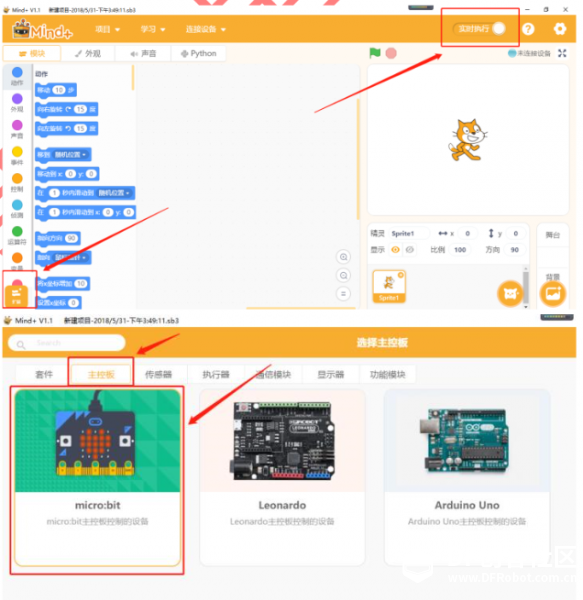Image resolution: width=583 pixels, height=600 pixels.
Task: Reset workspace zoom with equals icon
Action: coord(344,293)
